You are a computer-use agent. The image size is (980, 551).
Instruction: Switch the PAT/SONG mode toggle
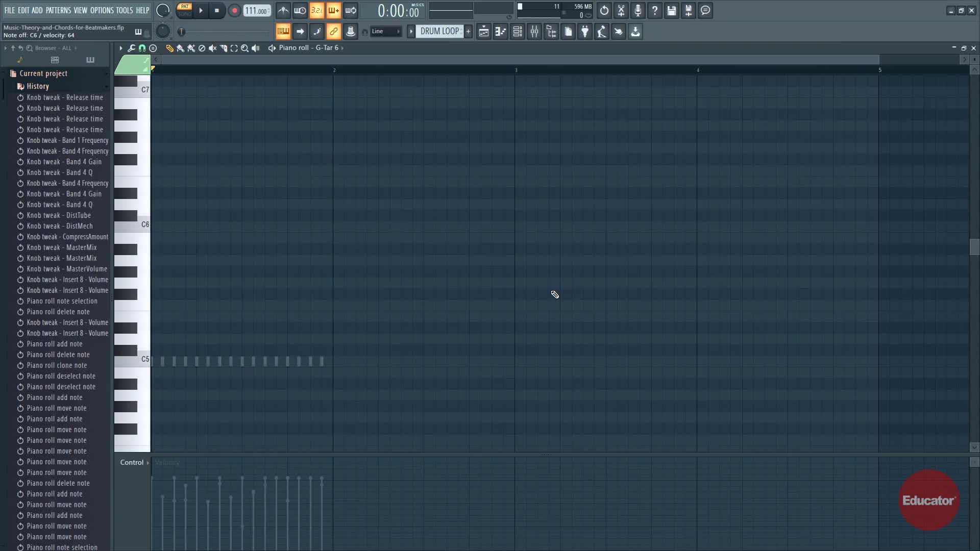pyautogui.click(x=184, y=10)
